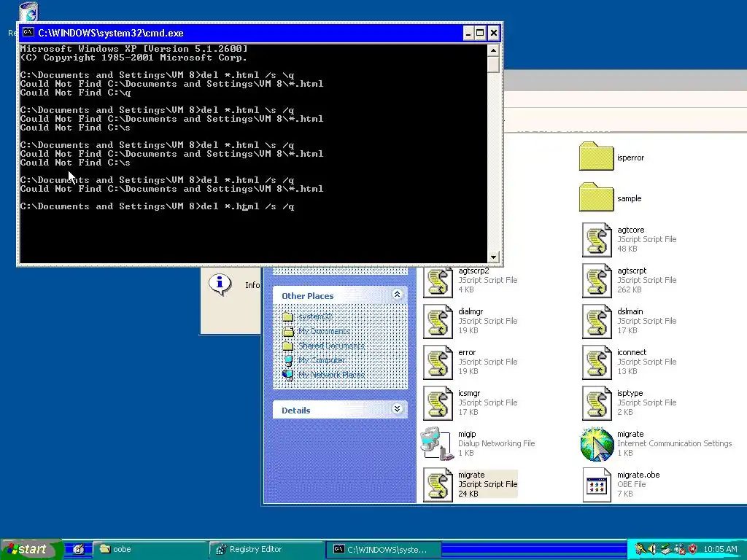Image resolution: width=747 pixels, height=560 pixels.
Task: Click the migrate.obe file name label
Action: 638,475
